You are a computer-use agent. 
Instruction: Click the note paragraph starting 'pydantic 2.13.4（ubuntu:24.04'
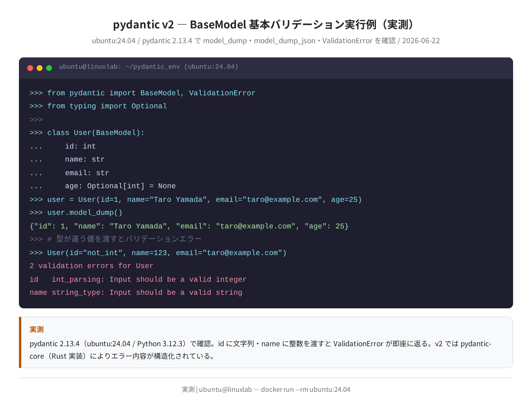260,350
